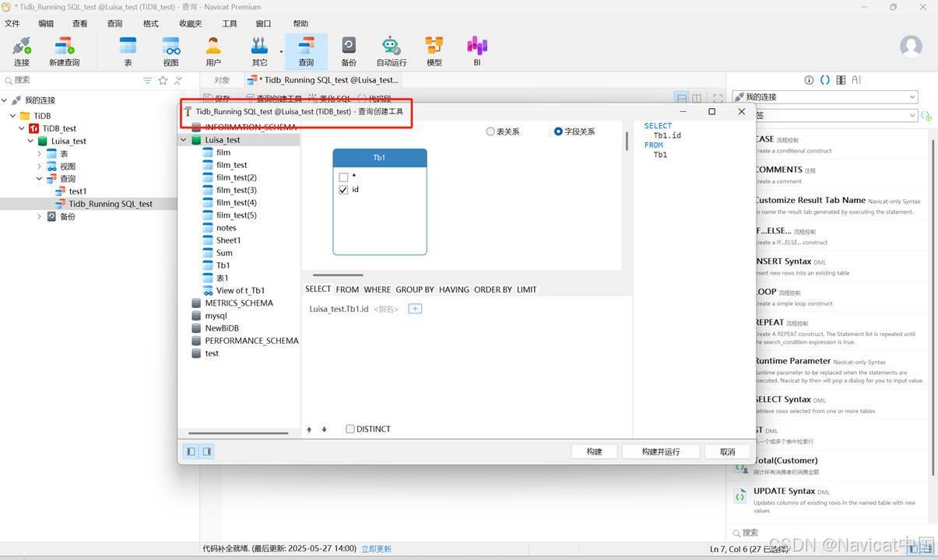Click the 取消 cancel button
Screen dimensions: 938x560
pyautogui.click(x=728, y=452)
